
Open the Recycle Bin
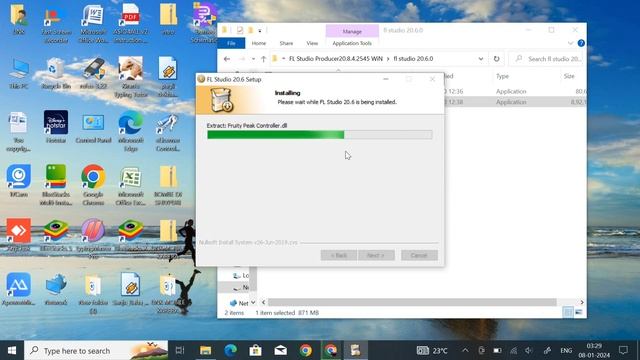pos(56,74)
